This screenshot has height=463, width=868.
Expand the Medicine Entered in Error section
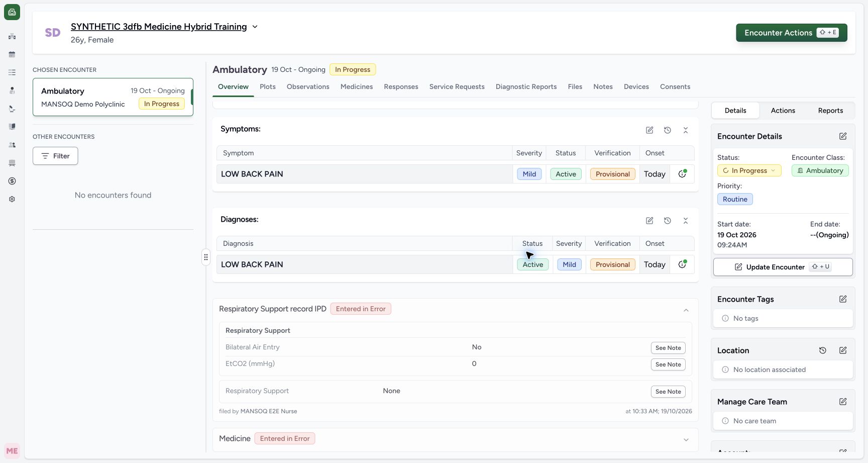(x=686, y=440)
